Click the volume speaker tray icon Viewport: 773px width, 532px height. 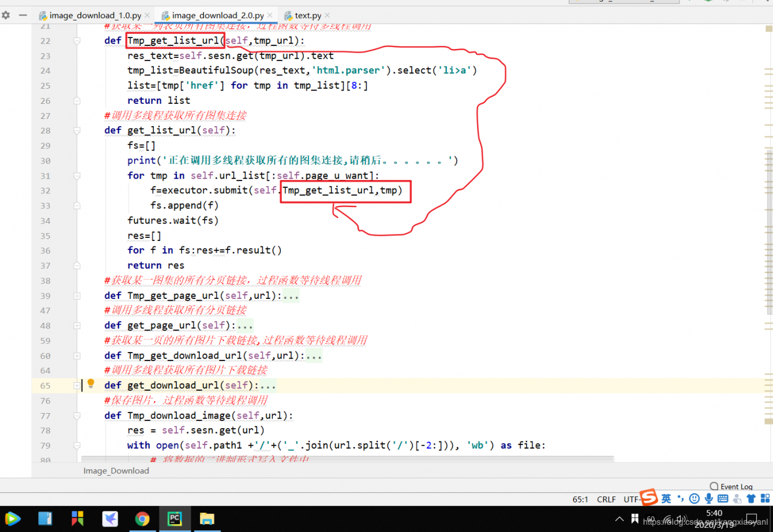[681, 519]
